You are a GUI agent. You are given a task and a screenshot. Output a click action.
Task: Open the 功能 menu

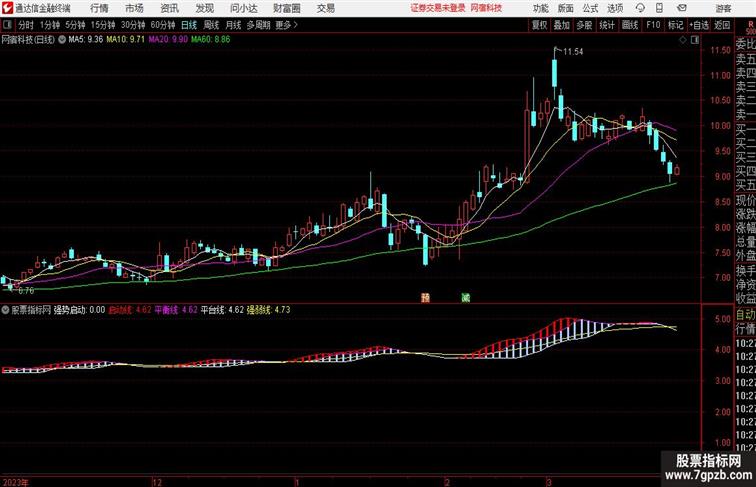click(540, 8)
